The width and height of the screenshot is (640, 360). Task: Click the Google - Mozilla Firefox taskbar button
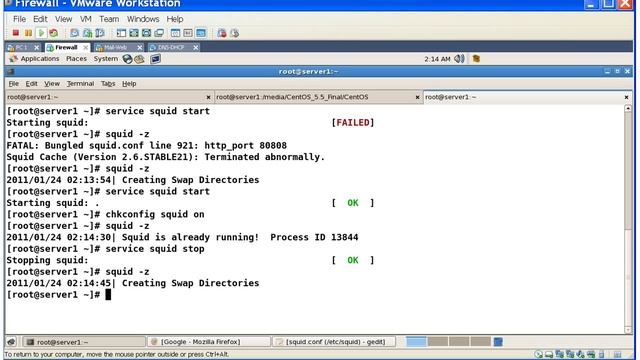(208, 342)
